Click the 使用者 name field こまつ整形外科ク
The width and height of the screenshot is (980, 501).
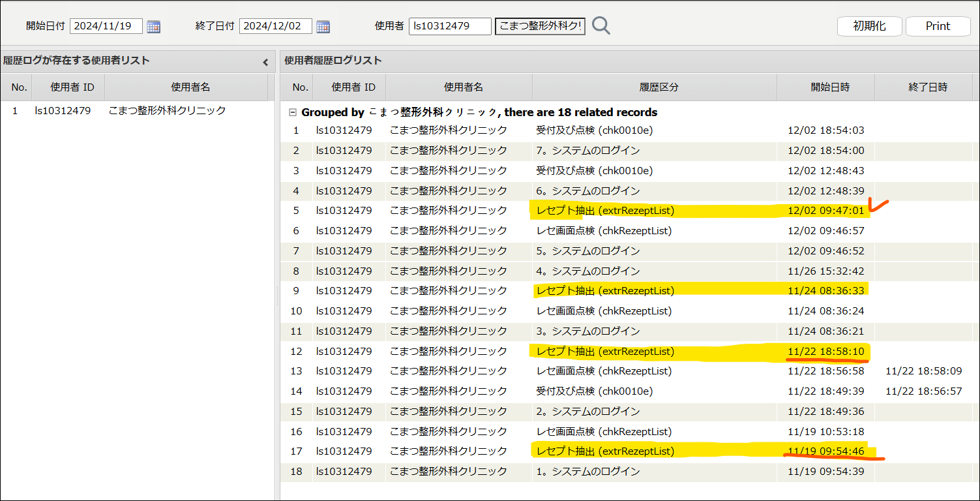tap(541, 26)
